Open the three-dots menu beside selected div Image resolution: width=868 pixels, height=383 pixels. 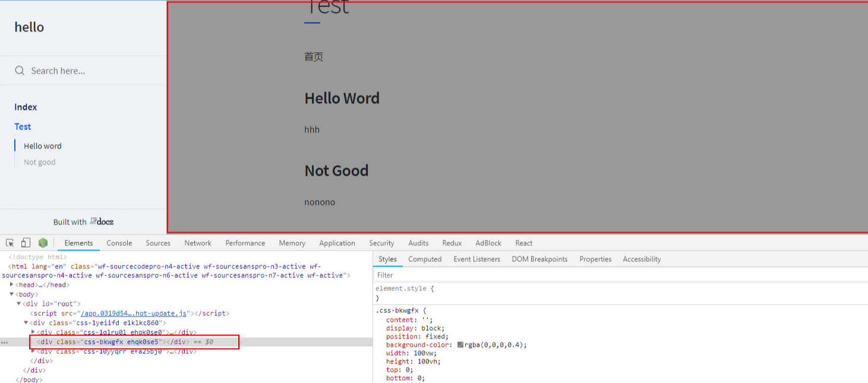pos(5,343)
